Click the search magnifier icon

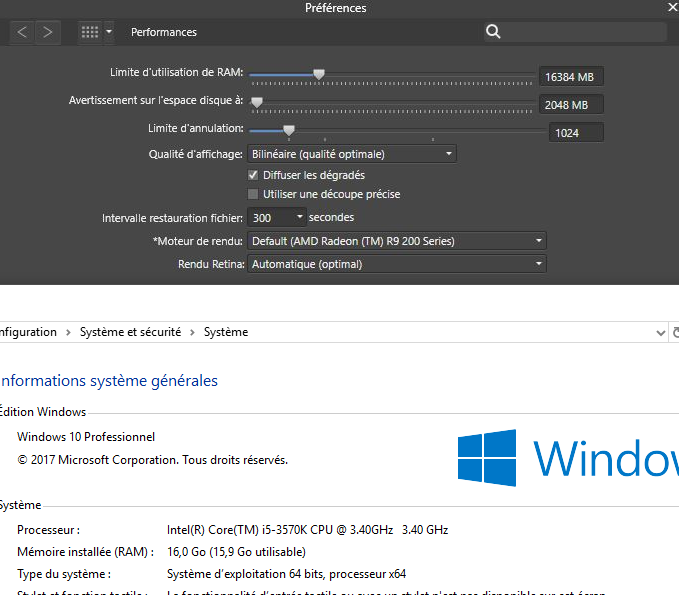[493, 32]
